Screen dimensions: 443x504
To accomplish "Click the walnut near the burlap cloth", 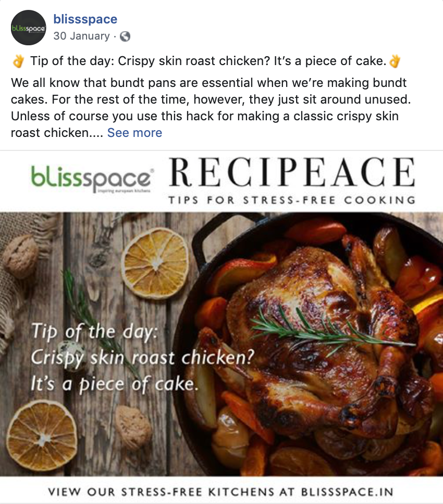I will click(x=21, y=256).
